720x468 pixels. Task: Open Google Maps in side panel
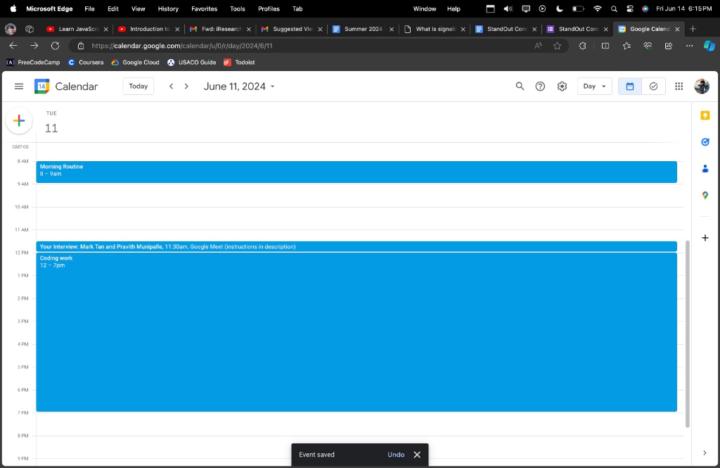(705, 195)
